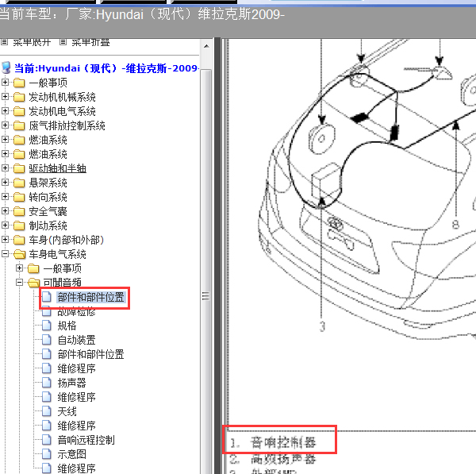This screenshot has width=476, height=474.
Task: Open the 部件和部件位置 page below 自动装置
Action: click(x=90, y=354)
